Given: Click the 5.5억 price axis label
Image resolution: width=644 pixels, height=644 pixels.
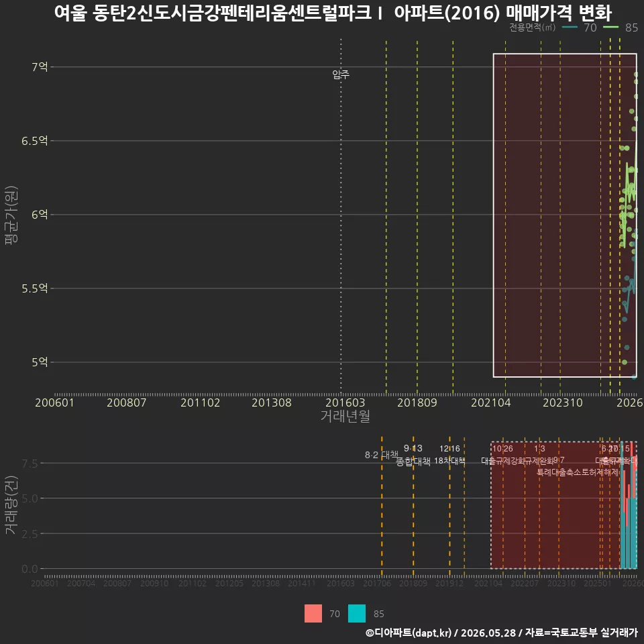Looking at the screenshot, I should [x=35, y=288].
